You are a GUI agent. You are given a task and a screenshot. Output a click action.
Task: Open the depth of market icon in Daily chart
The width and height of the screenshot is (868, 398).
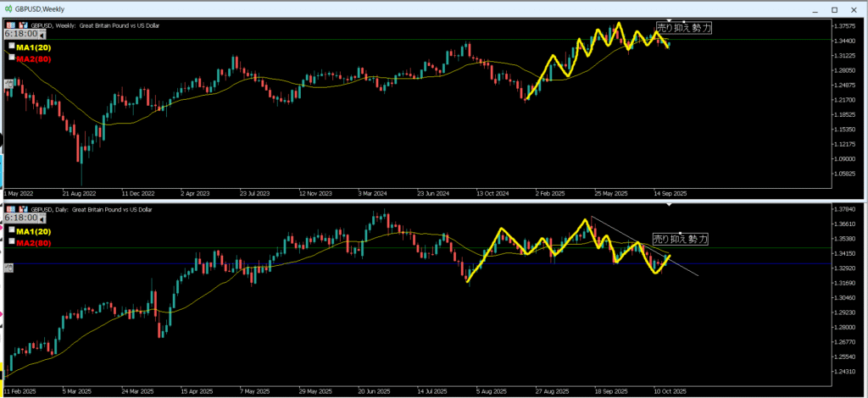(22, 208)
